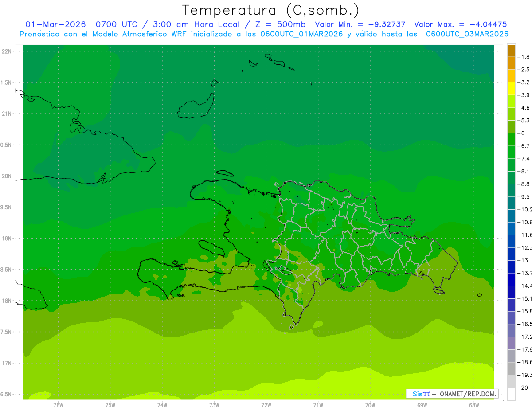Click the "75W" longitude label
The image size is (532, 411).
110,405
